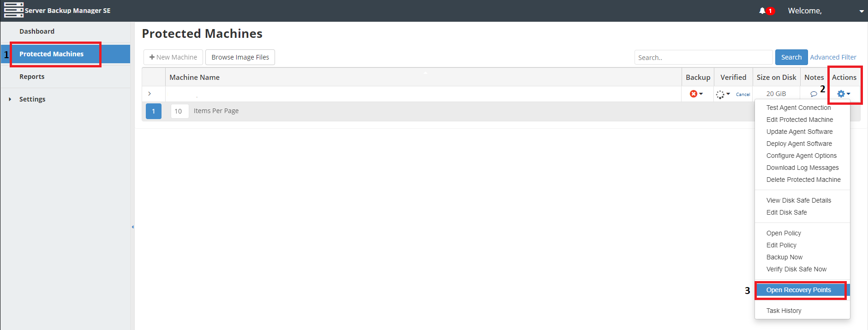Click the New Machine button
Image resolution: width=868 pixels, height=330 pixels.
(173, 57)
